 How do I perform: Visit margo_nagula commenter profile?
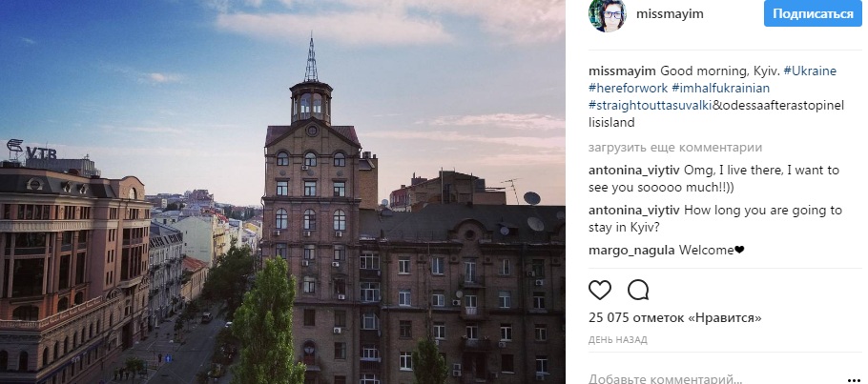[x=631, y=250]
